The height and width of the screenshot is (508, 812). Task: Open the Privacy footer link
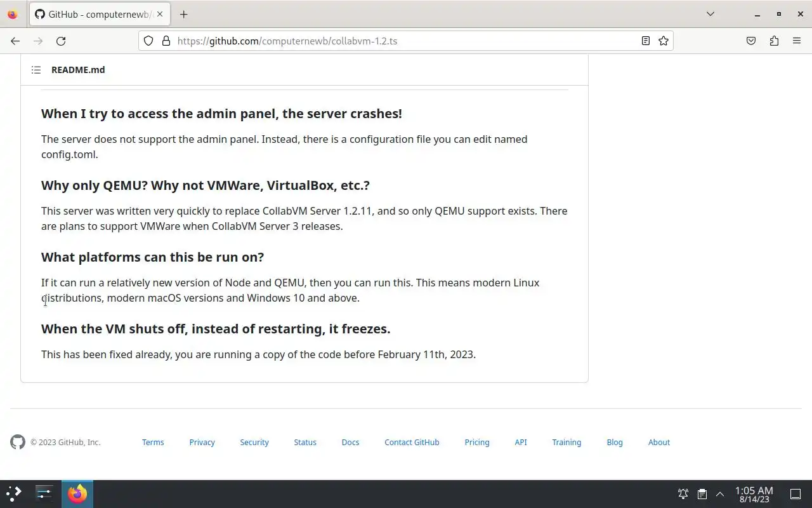tap(202, 442)
